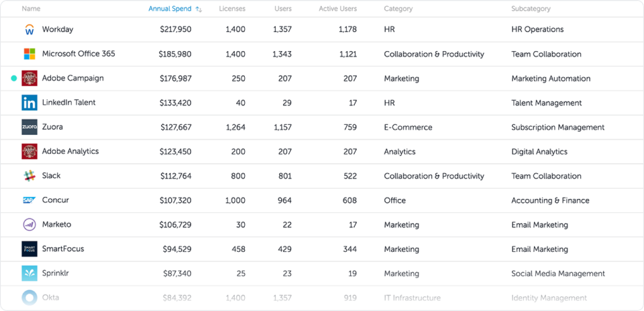
Task: Select the $127,667 annual spend value
Action: tap(176, 127)
